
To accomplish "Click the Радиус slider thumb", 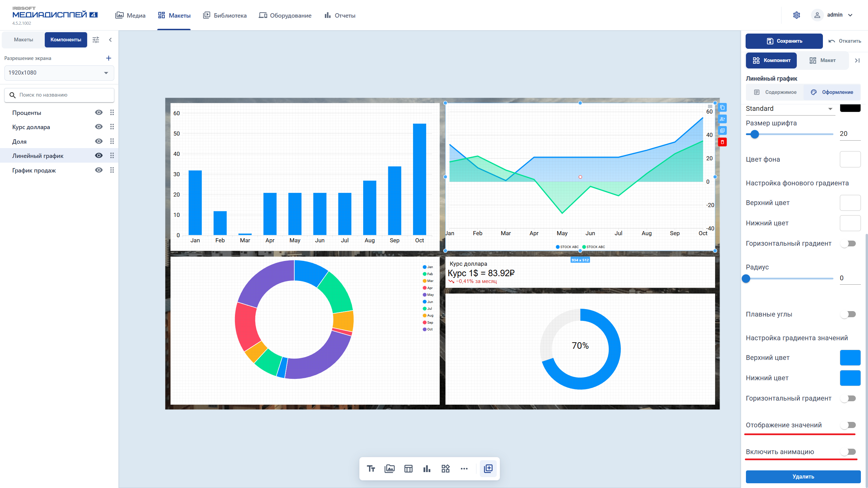I will click(746, 279).
